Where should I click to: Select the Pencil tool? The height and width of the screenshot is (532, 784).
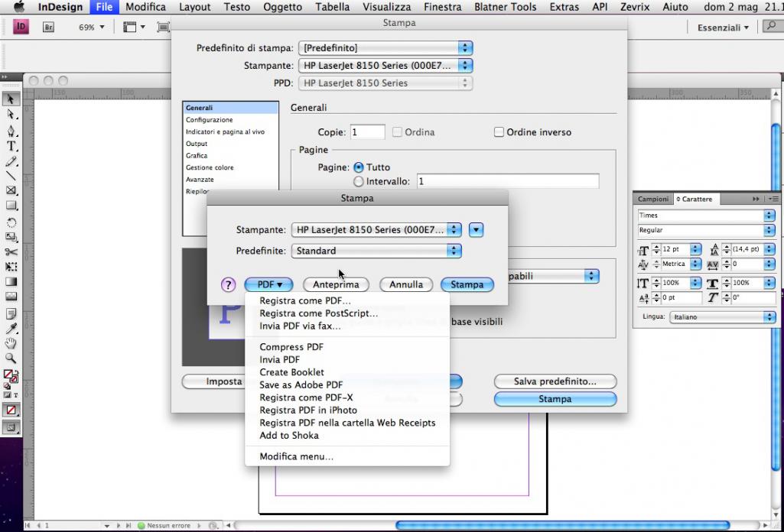tap(11, 161)
